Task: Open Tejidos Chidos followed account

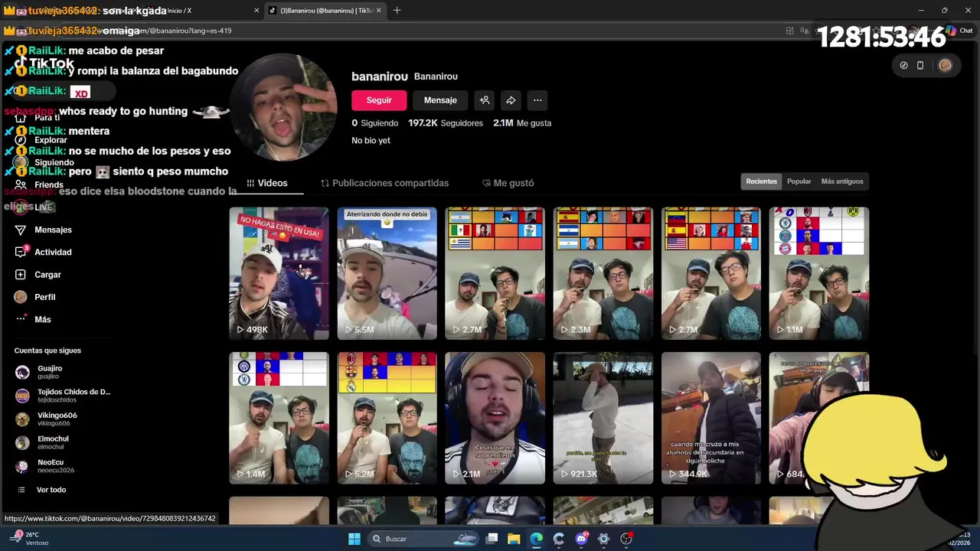Action: 63,396
